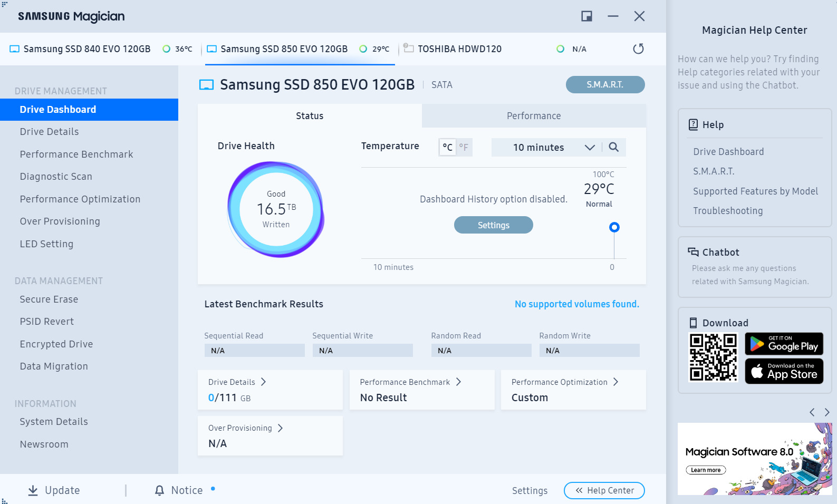Go to next banner with right arrow
Viewport: 837px width, 504px height.
[x=827, y=412]
